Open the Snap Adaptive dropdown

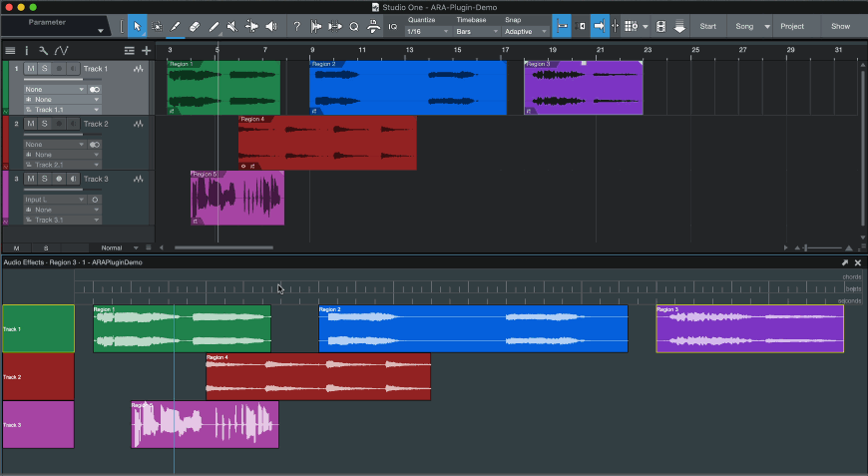click(526, 32)
